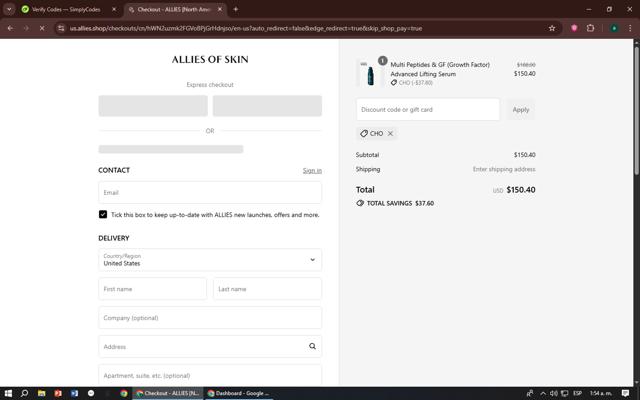Open the taskbar clock showing 1:54 a.m.
Screen dimensions: 640x400
pyautogui.click(x=601, y=393)
